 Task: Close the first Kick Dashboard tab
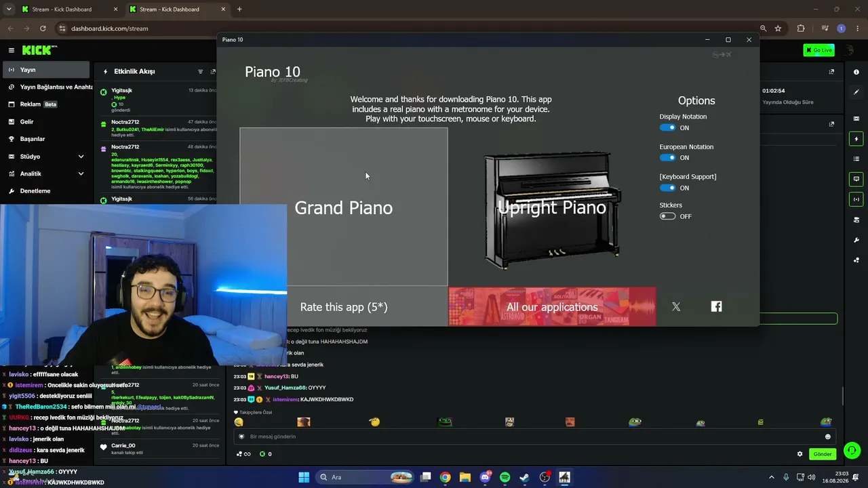tap(115, 9)
